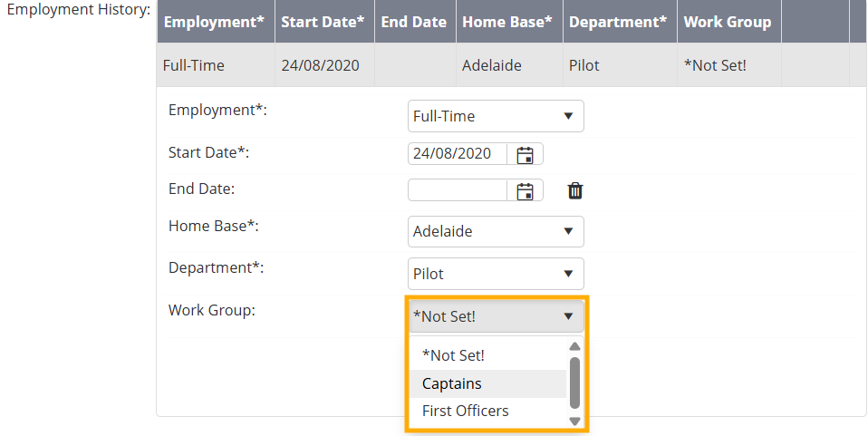Screen dimensions: 868x436
Task: Open the Department dropdown showing Pilot
Action: pyautogui.click(x=495, y=274)
